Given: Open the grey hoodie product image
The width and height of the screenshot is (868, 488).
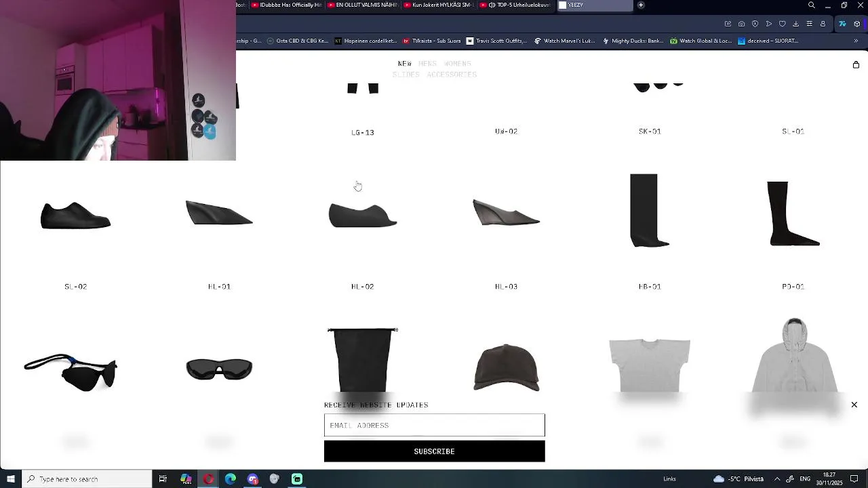Looking at the screenshot, I should click(x=793, y=355).
